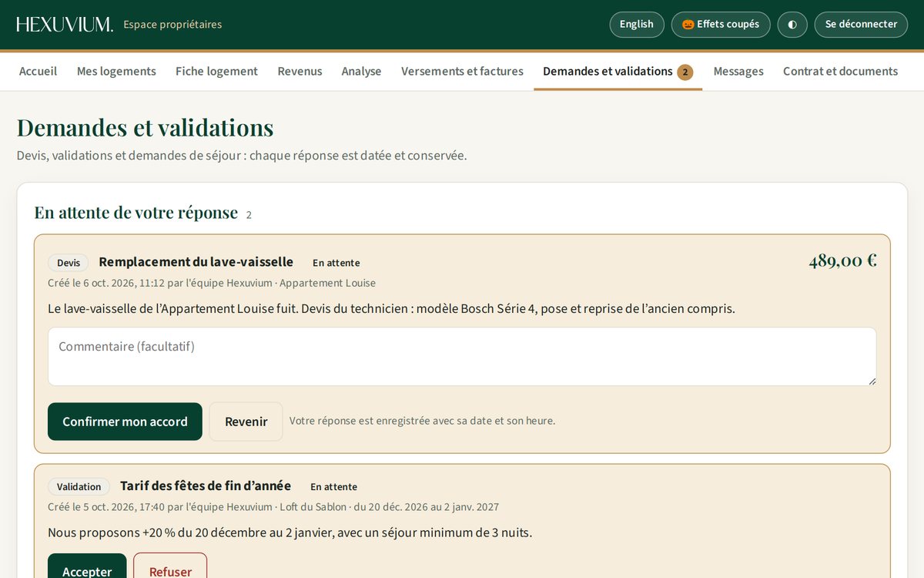Click the comment textarea resize handle
The image size is (924, 578).
872,381
